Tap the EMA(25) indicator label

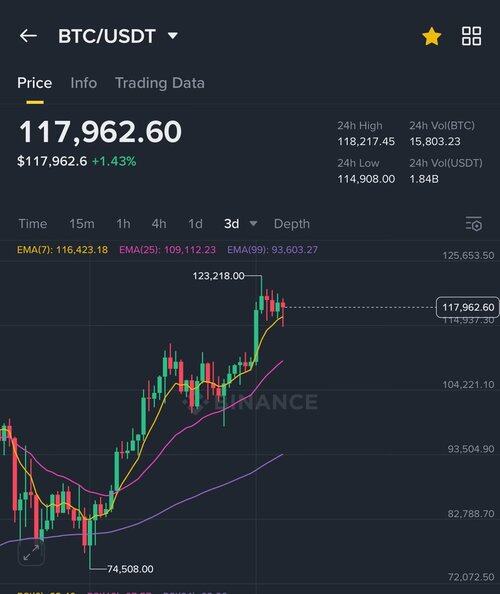pos(167,250)
